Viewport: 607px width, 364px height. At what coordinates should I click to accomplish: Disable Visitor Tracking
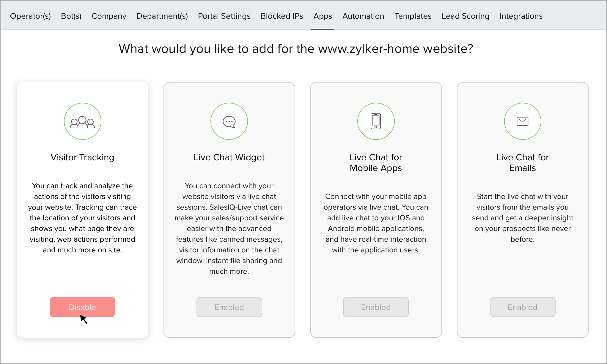(82, 307)
